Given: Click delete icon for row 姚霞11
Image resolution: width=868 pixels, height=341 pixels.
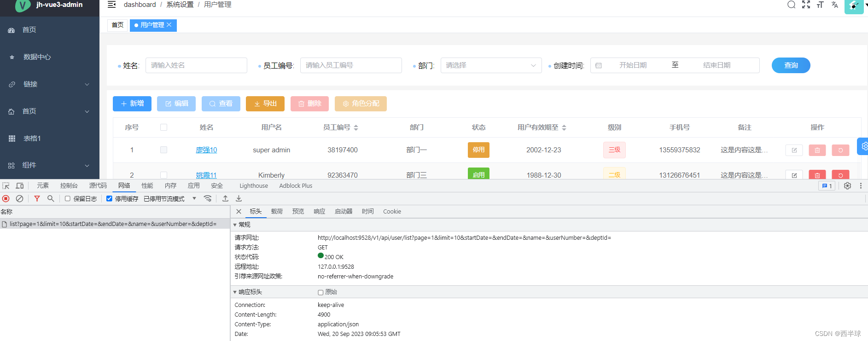Looking at the screenshot, I should 817,175.
